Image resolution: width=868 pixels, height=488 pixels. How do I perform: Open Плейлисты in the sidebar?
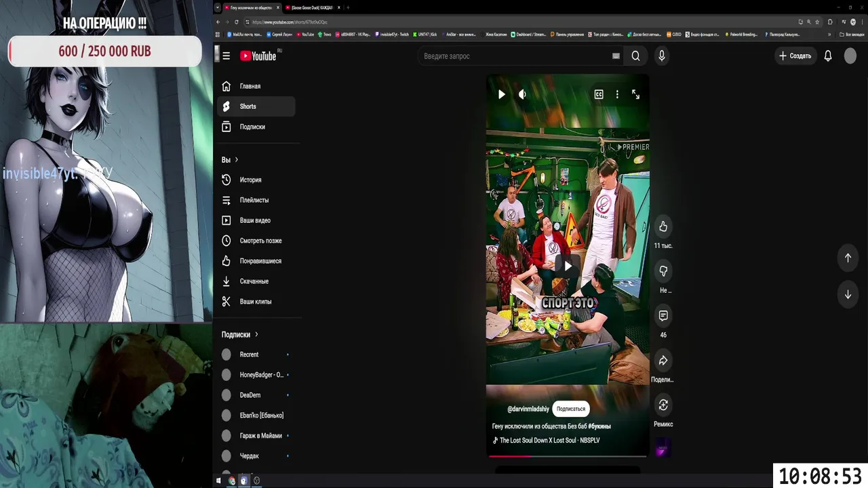[256, 200]
